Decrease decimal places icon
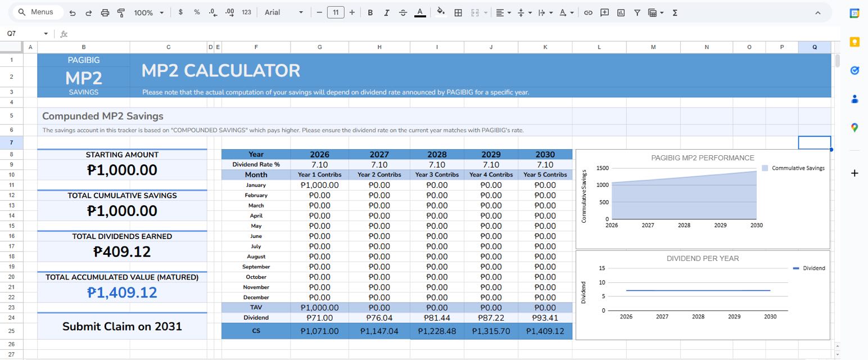Image resolution: width=868 pixels, height=360 pixels. (213, 12)
